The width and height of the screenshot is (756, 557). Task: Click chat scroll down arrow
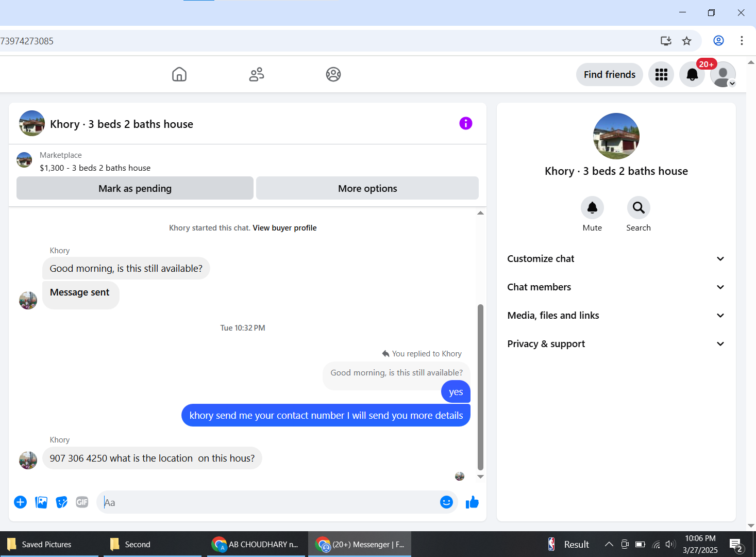coord(480,477)
